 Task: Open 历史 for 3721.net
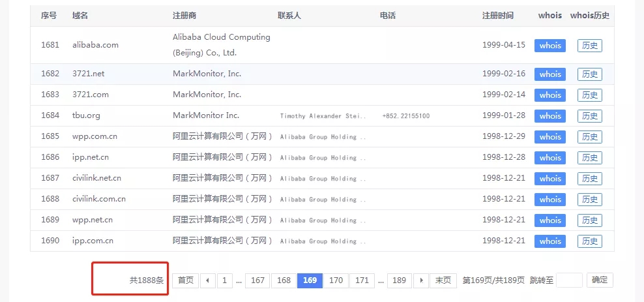(x=590, y=74)
